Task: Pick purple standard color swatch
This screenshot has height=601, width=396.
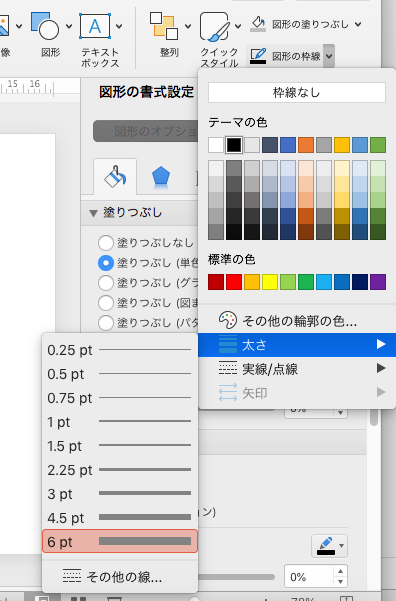Action: pos(378,282)
